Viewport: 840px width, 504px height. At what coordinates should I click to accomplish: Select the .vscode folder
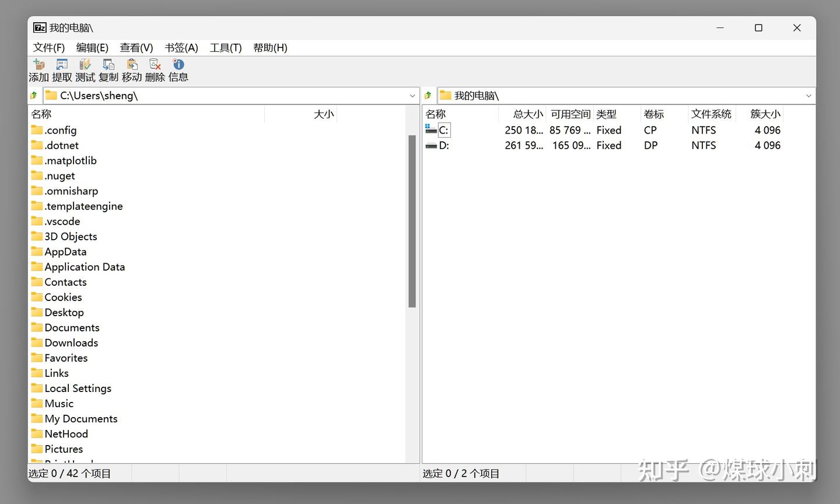coord(62,221)
